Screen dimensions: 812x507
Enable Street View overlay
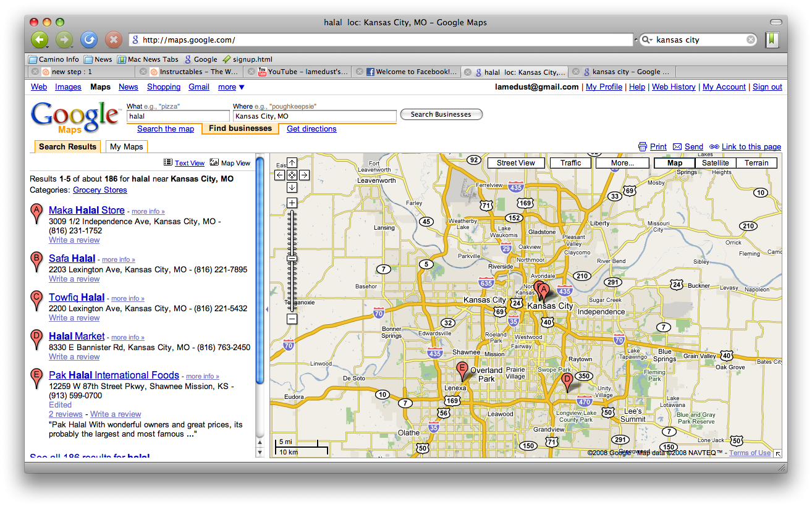click(516, 163)
